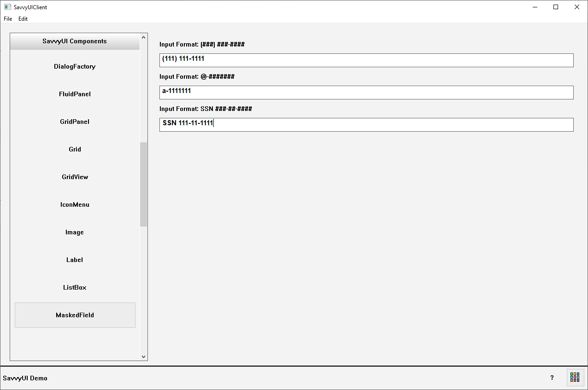Open the FluidPanel component demo
This screenshot has width=588, height=390.
(75, 94)
